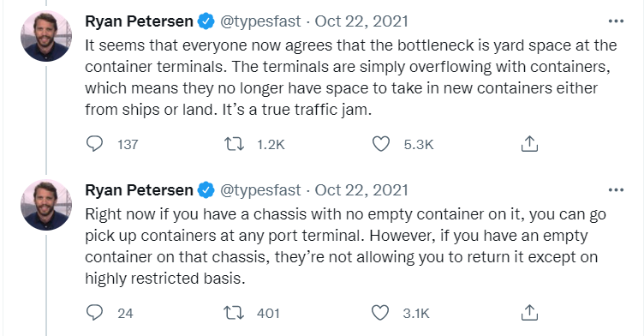View the 137 replies count on first tweet
The image size is (644, 336).
[x=128, y=144]
